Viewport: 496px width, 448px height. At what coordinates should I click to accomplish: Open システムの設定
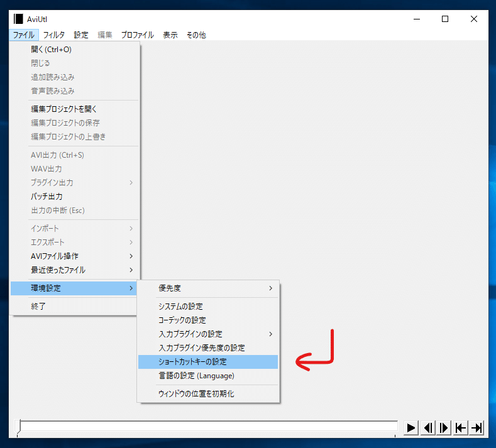(x=208, y=307)
